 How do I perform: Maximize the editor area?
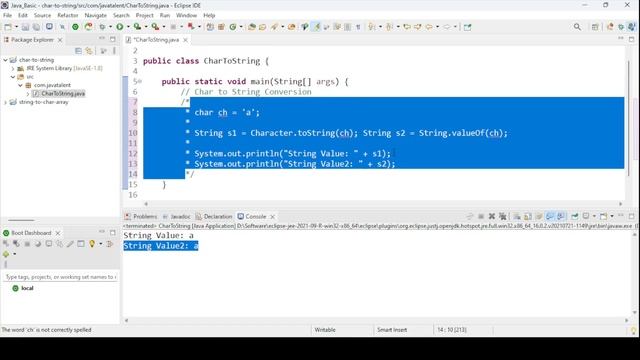coord(631,39)
